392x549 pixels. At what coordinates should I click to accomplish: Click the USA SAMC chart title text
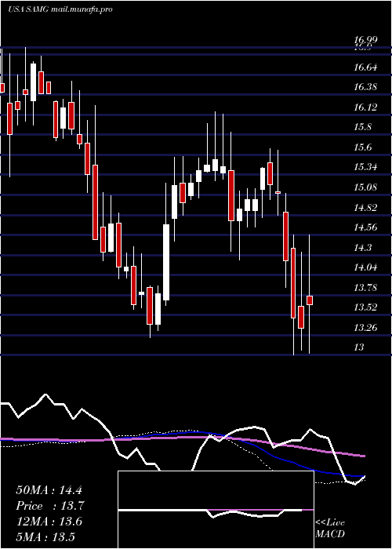(x=60, y=9)
